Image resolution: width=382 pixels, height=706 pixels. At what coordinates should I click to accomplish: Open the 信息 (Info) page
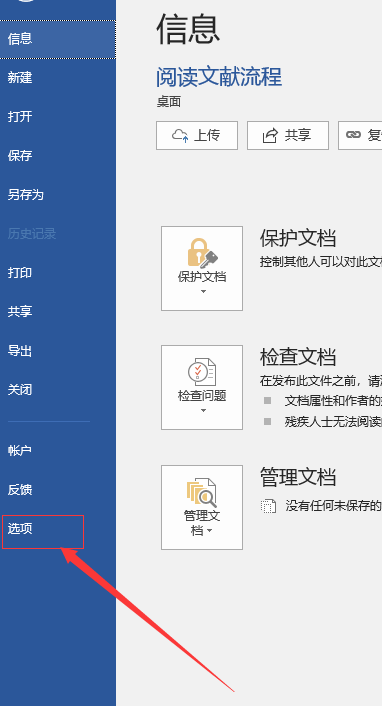click(58, 39)
